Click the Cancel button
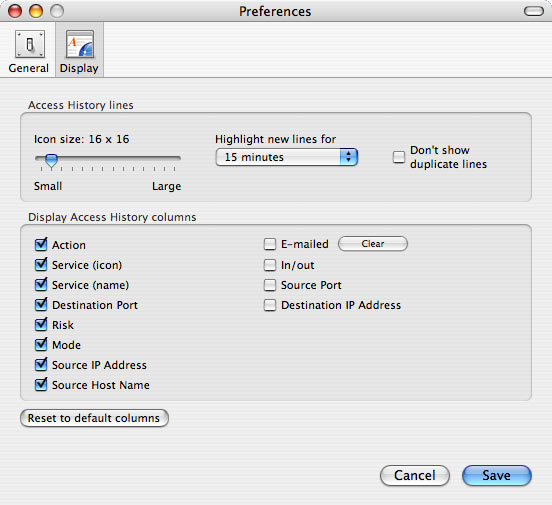 pos(415,475)
